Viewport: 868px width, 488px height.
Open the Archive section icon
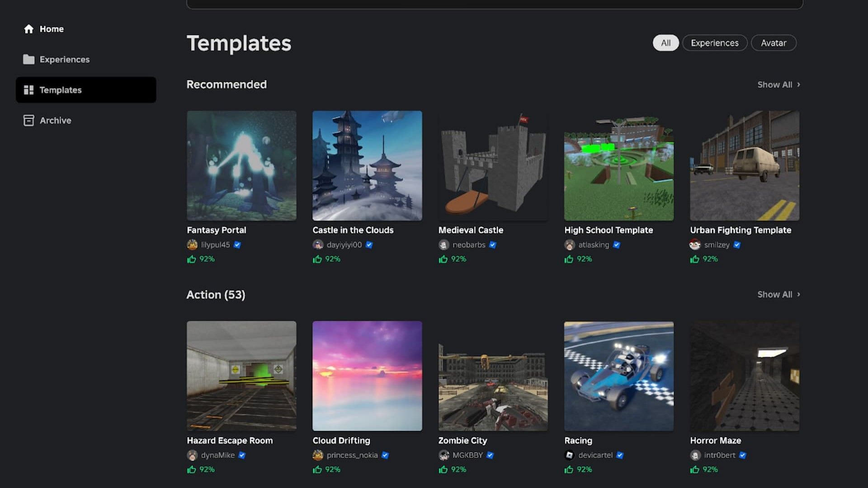point(28,120)
